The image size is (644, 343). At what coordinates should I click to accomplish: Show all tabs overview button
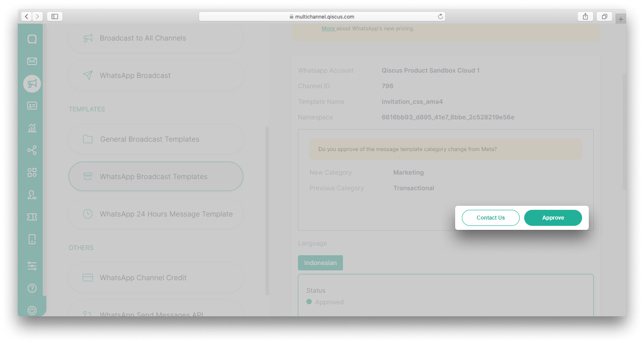(x=604, y=16)
